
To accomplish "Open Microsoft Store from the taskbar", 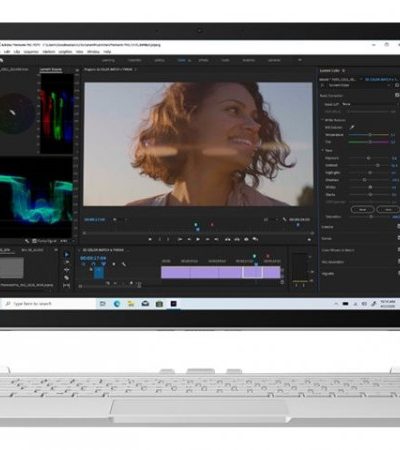I will click(159, 304).
